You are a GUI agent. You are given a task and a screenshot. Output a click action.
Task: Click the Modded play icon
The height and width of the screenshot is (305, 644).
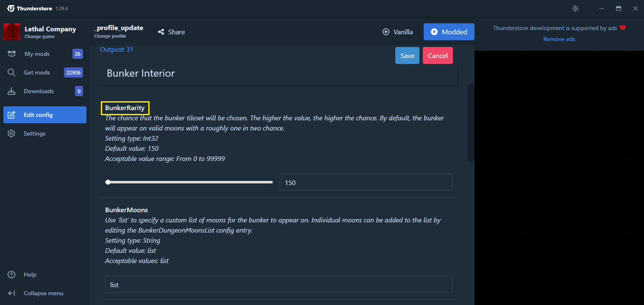(x=434, y=32)
